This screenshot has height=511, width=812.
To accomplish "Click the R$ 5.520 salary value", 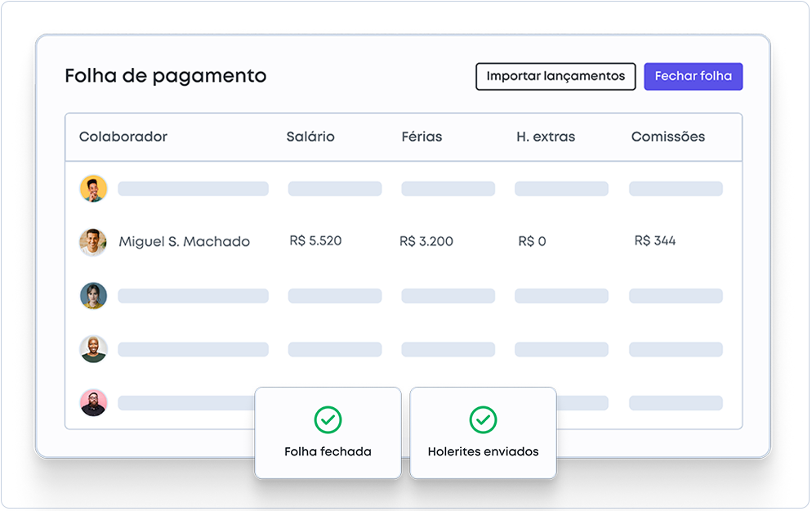I will 315,241.
